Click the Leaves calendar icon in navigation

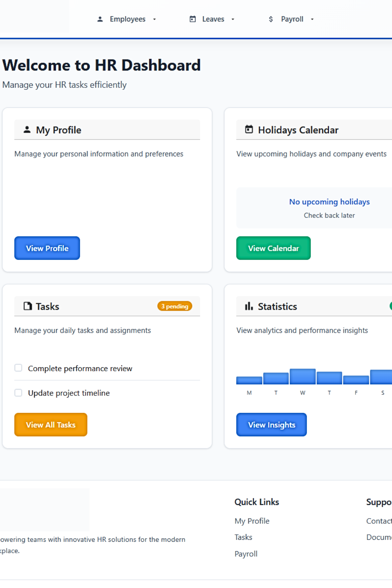pos(192,18)
